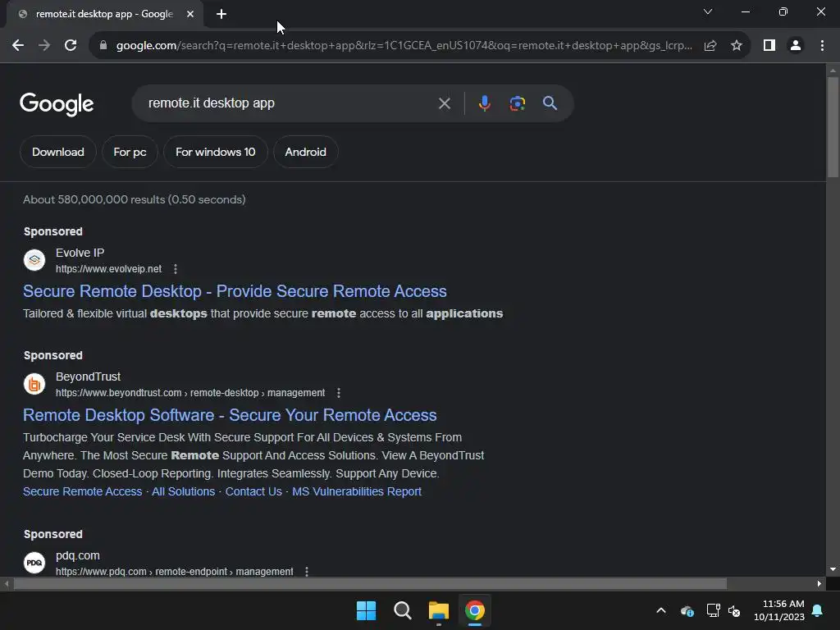This screenshot has width=840, height=630.
Task: Bookmark this page with the star icon
Action: 737,46
